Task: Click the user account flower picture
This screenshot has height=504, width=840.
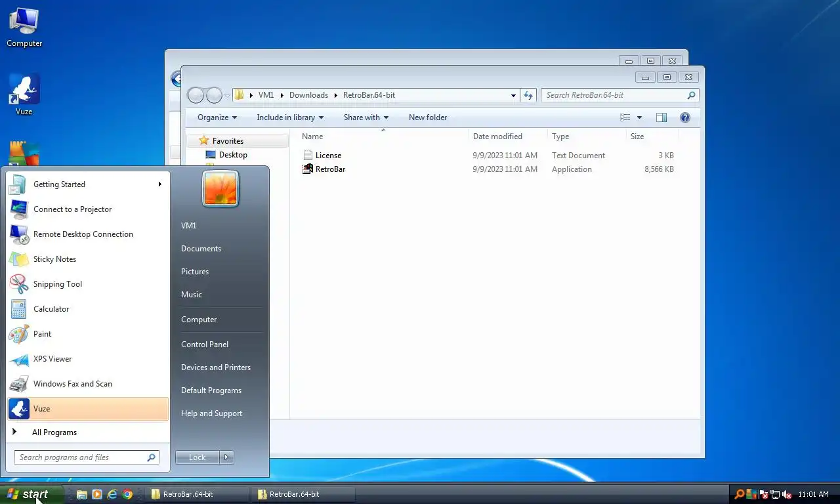Action: click(220, 189)
